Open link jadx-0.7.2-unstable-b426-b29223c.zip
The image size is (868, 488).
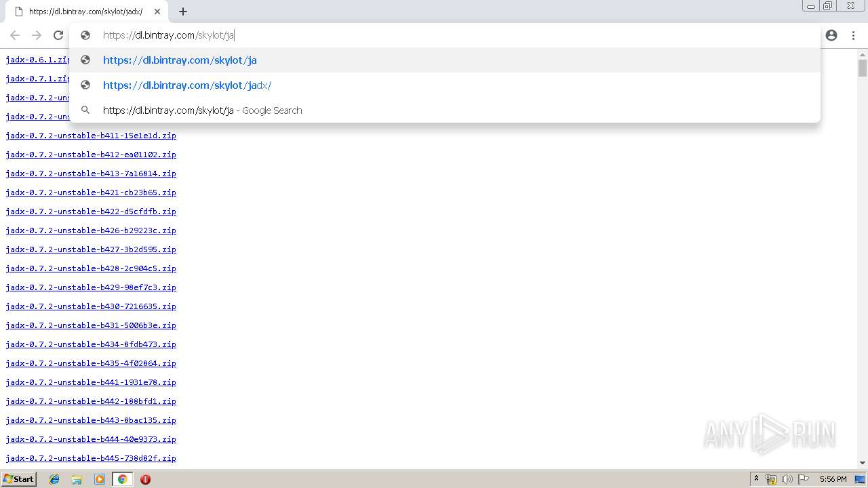click(91, 230)
